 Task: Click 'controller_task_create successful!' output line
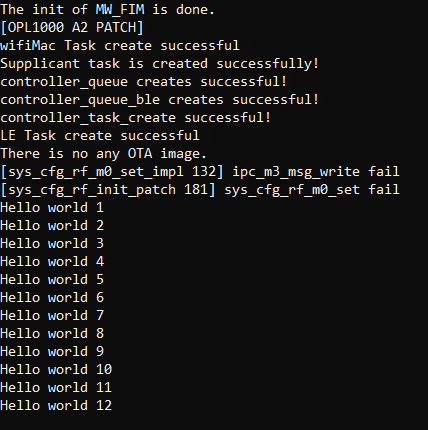point(136,117)
